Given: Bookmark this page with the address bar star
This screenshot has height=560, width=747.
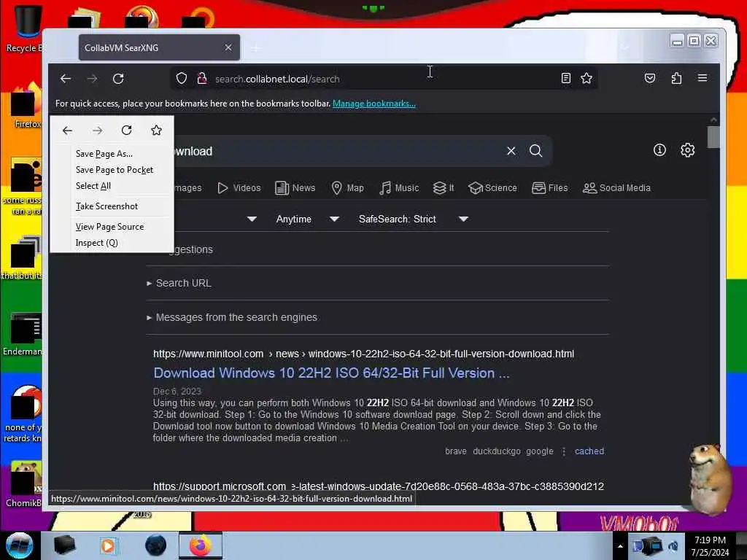Looking at the screenshot, I should coord(587,78).
